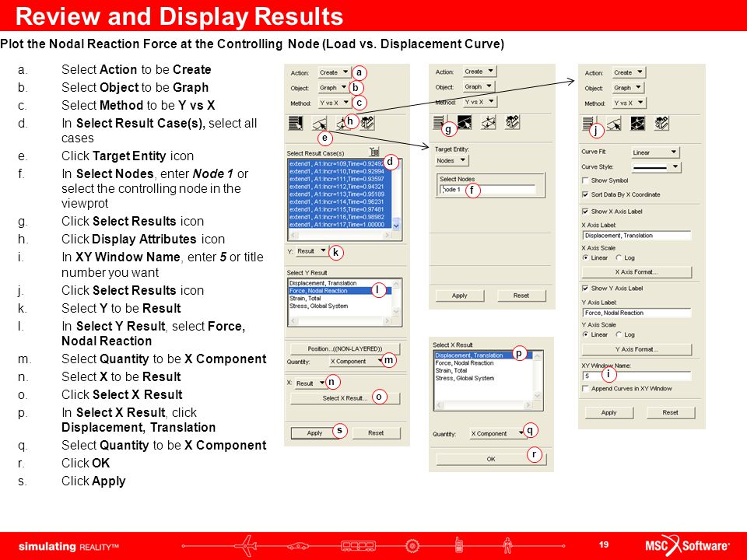The image size is (747, 560).
Task: Click X Axis Format... button
Action: (x=637, y=272)
